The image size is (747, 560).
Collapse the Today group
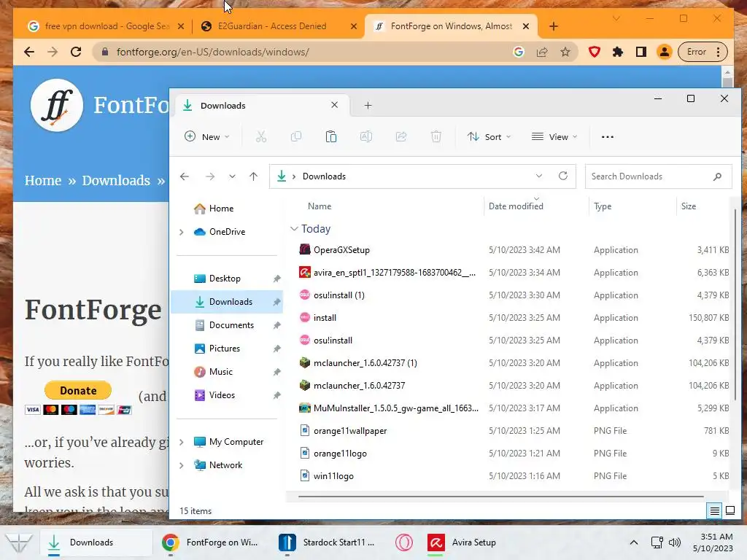[295, 229]
